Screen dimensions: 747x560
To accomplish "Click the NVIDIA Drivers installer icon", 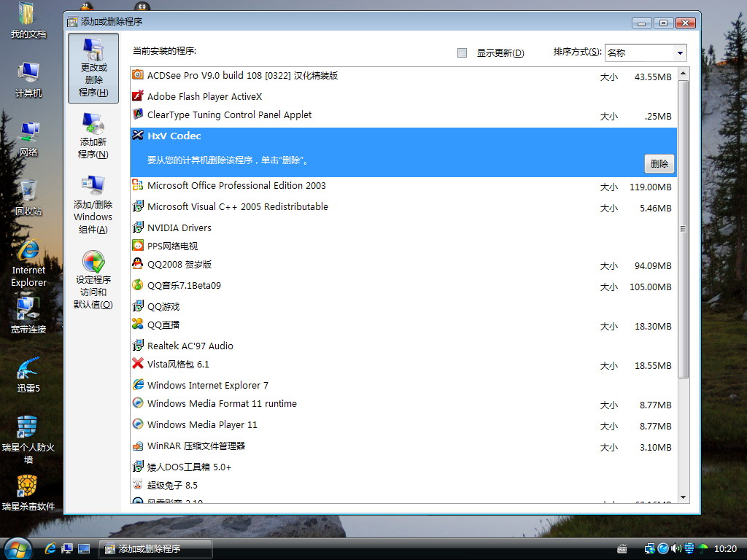I will point(138,227).
